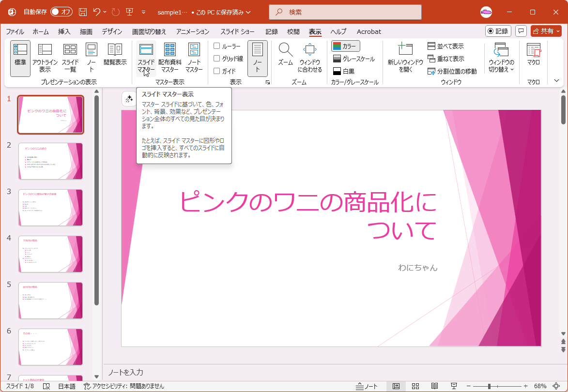The width and height of the screenshot is (568, 392).
Task: Open the ファイル tab
Action: coord(15,31)
